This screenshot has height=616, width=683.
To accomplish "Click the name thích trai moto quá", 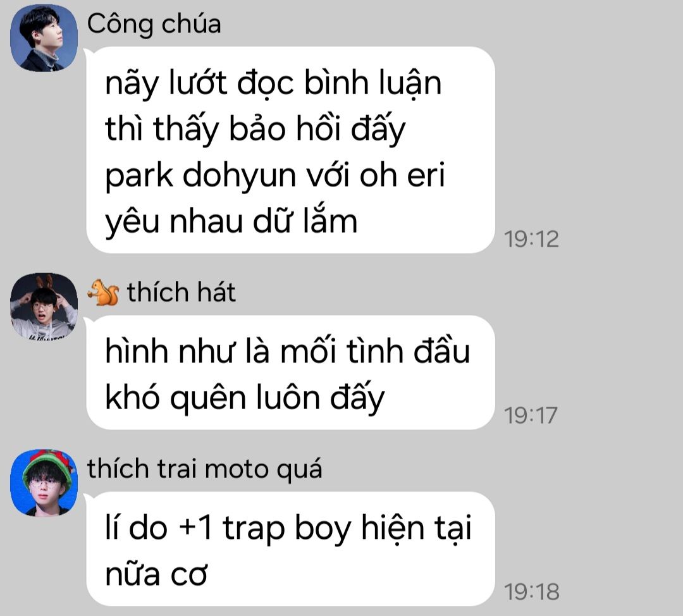I will (205, 469).
